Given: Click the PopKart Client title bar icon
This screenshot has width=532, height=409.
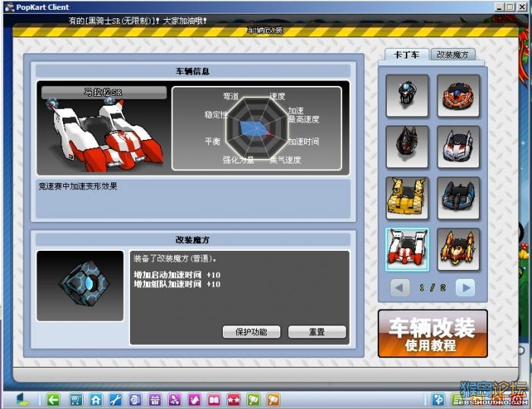Looking at the screenshot, I should pos(9,7).
